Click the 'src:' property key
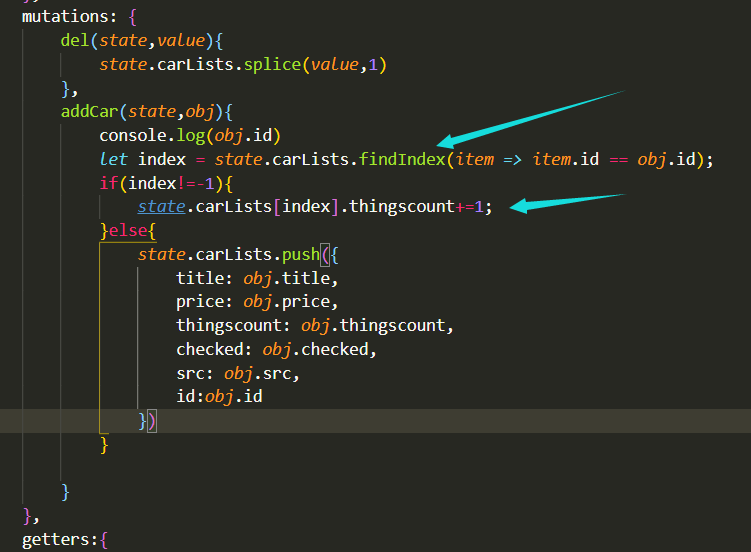 point(195,373)
